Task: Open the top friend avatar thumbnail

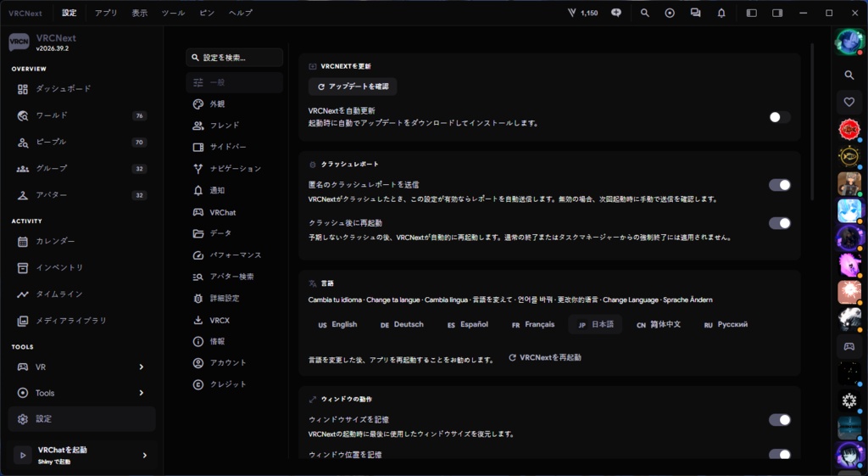Action: pyautogui.click(x=849, y=42)
